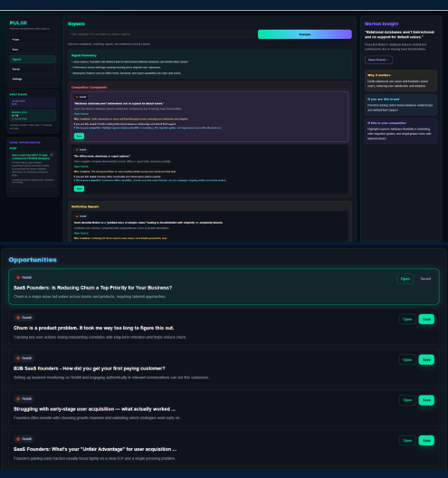Screen dimensions: 448x478
Task: Click the saved opportunity title in sidebar
Action: 31,157
